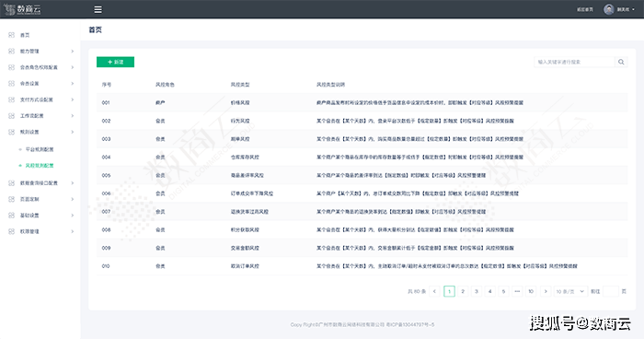This screenshot has height=339, width=644.
Task: Go to page 4 in pagination
Action: click(490, 291)
